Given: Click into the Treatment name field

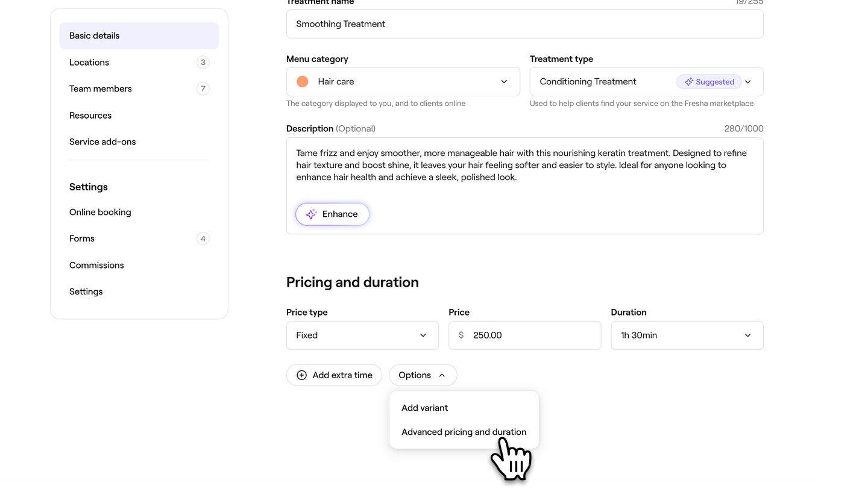Looking at the screenshot, I should click(x=524, y=24).
